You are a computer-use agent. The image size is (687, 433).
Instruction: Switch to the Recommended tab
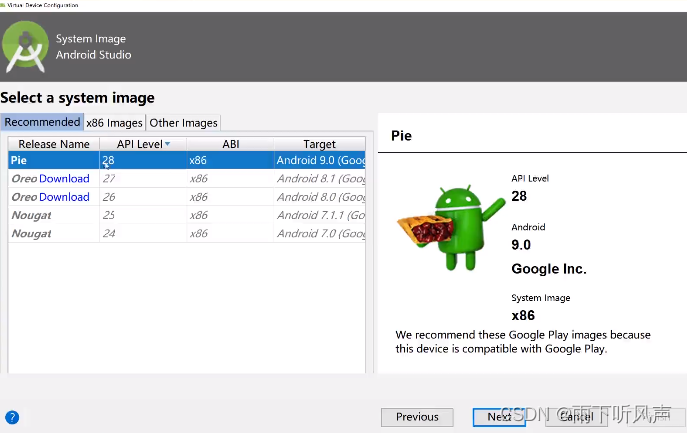click(x=42, y=122)
